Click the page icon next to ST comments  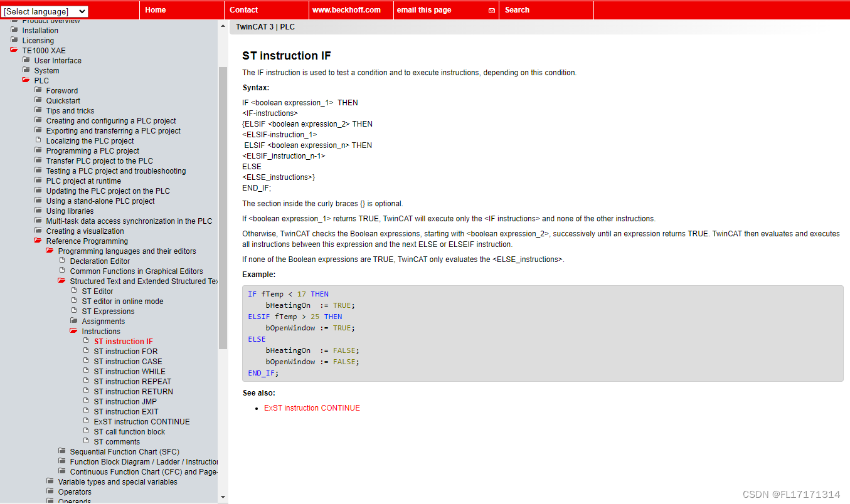pyautogui.click(x=87, y=441)
